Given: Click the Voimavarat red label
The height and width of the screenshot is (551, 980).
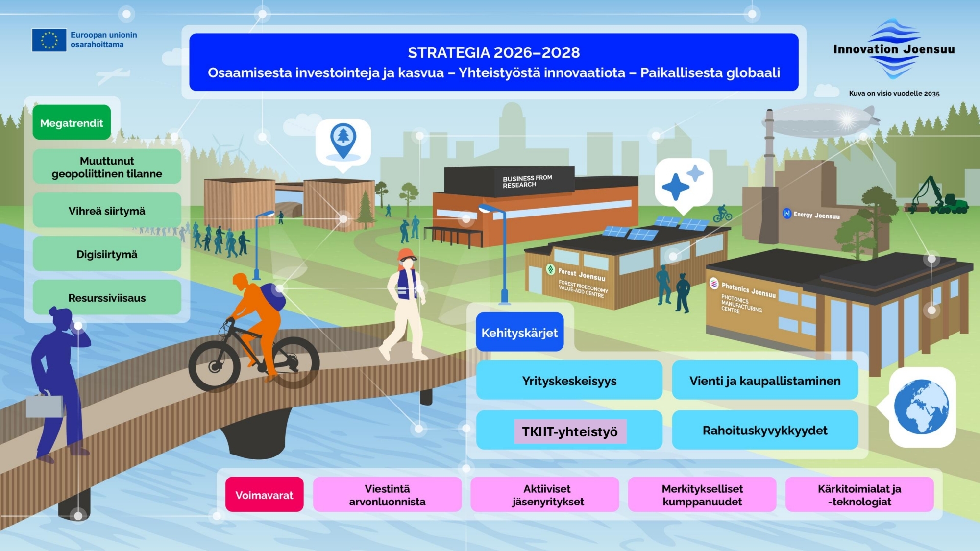Looking at the screenshot, I should point(264,495).
